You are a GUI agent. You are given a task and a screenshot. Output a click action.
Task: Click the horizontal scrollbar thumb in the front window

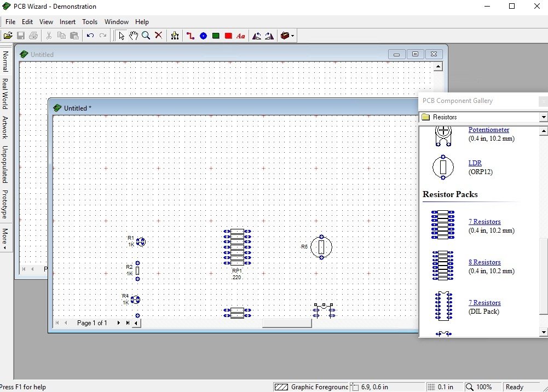[287, 323]
